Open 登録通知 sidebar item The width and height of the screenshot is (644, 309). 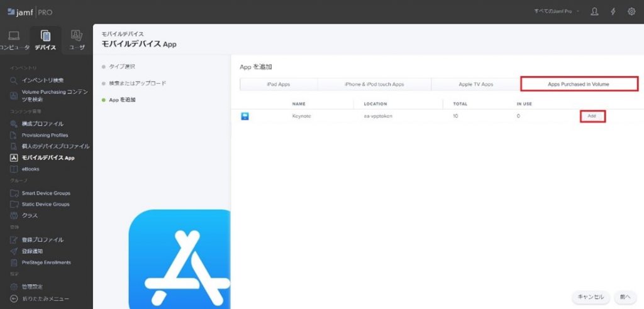pos(32,251)
